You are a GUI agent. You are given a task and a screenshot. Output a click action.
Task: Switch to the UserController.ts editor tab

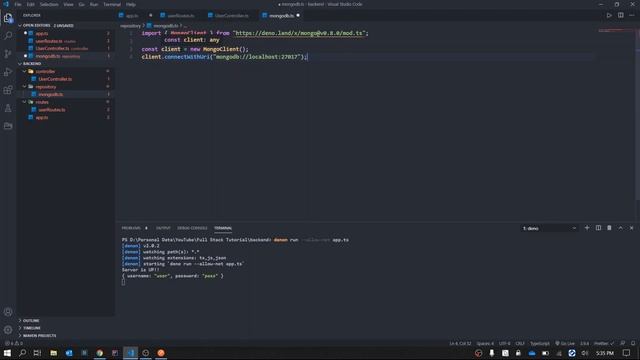click(231, 16)
